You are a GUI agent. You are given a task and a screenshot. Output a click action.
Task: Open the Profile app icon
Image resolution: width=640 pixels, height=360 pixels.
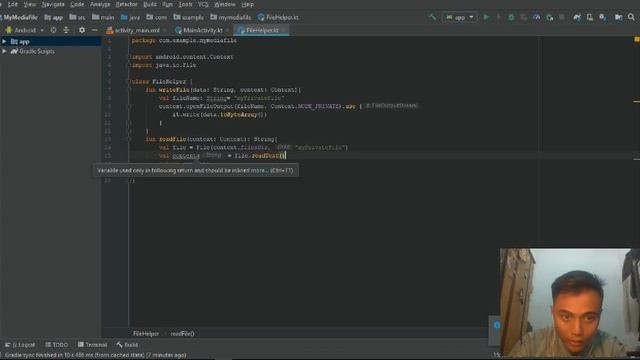click(537, 17)
